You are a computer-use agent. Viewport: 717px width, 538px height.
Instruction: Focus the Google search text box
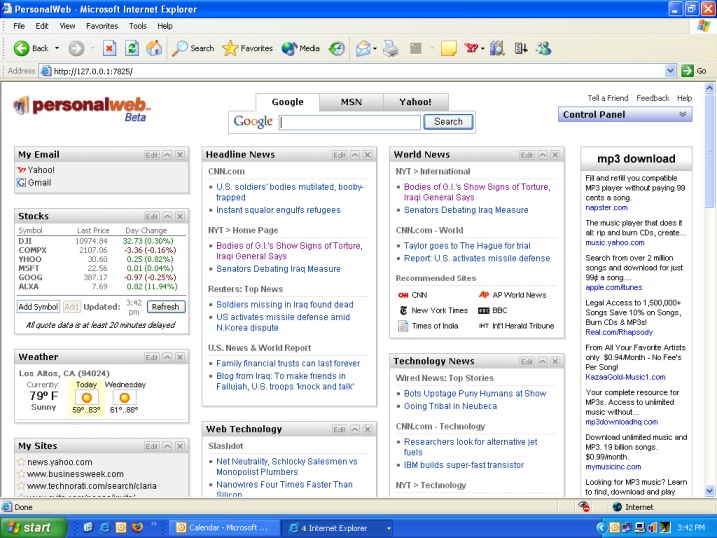[350, 122]
